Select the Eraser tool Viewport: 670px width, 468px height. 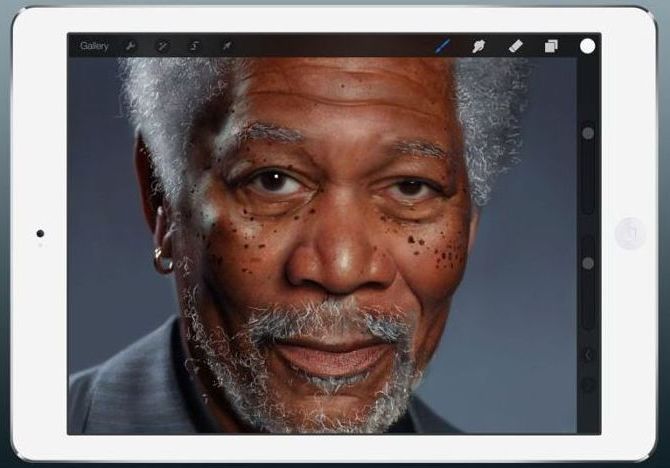pyautogui.click(x=515, y=46)
